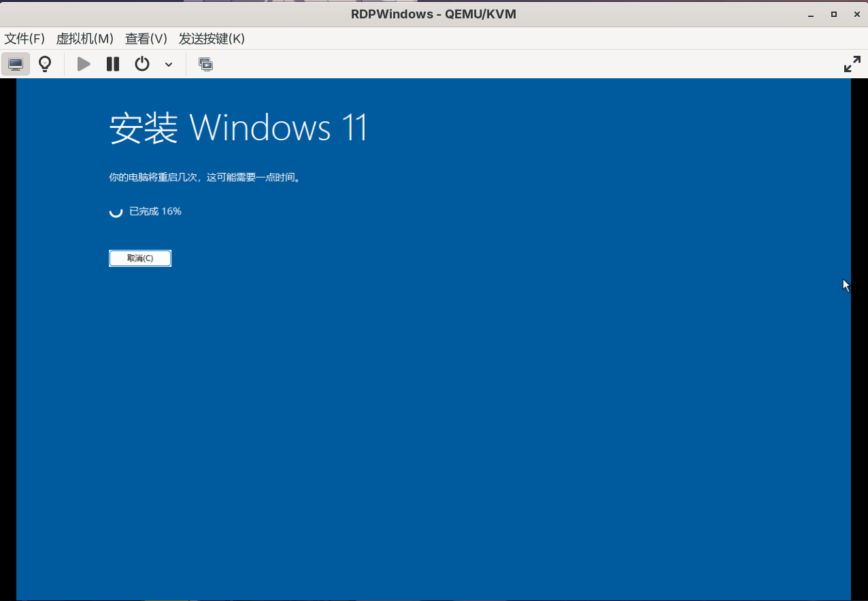Close the RDPWindows viewer window
Viewport: 868px width, 601px height.
click(x=855, y=14)
